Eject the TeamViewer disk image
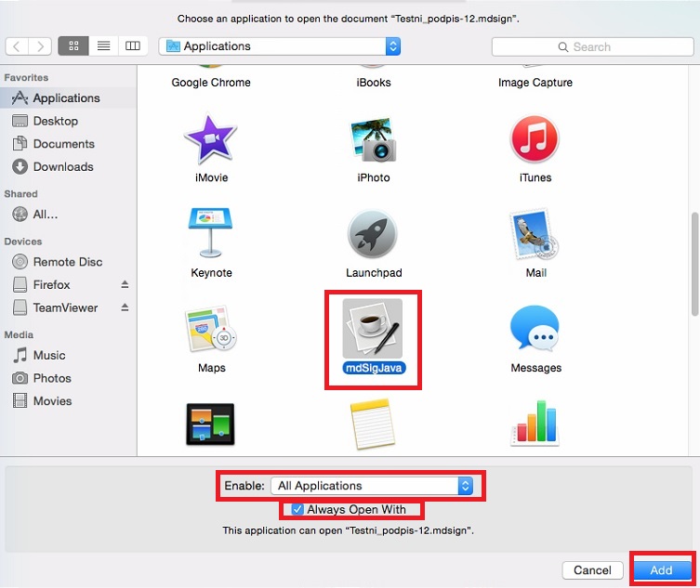 (x=125, y=307)
